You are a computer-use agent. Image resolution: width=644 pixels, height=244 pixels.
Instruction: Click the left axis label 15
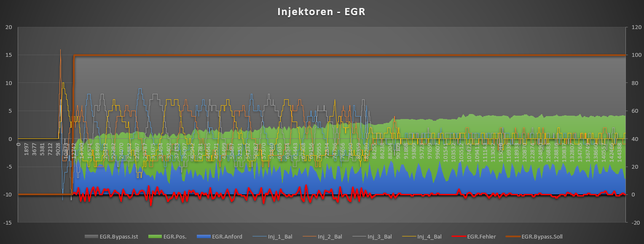point(9,55)
